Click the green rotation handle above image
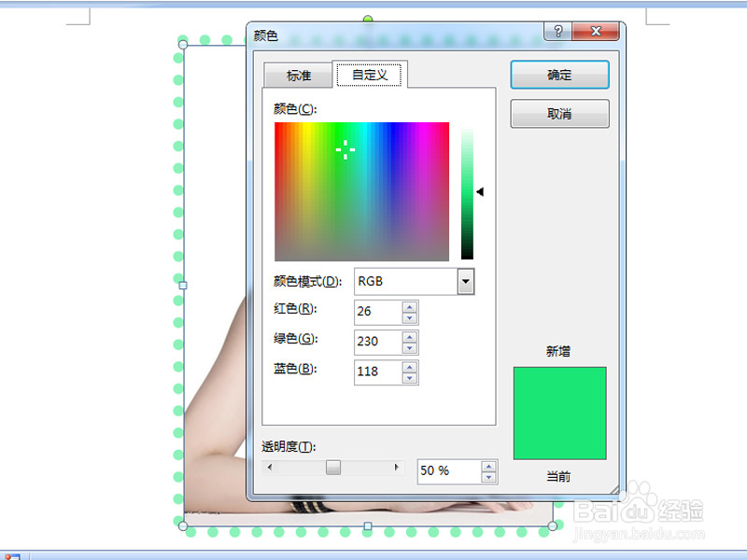 coord(368,19)
